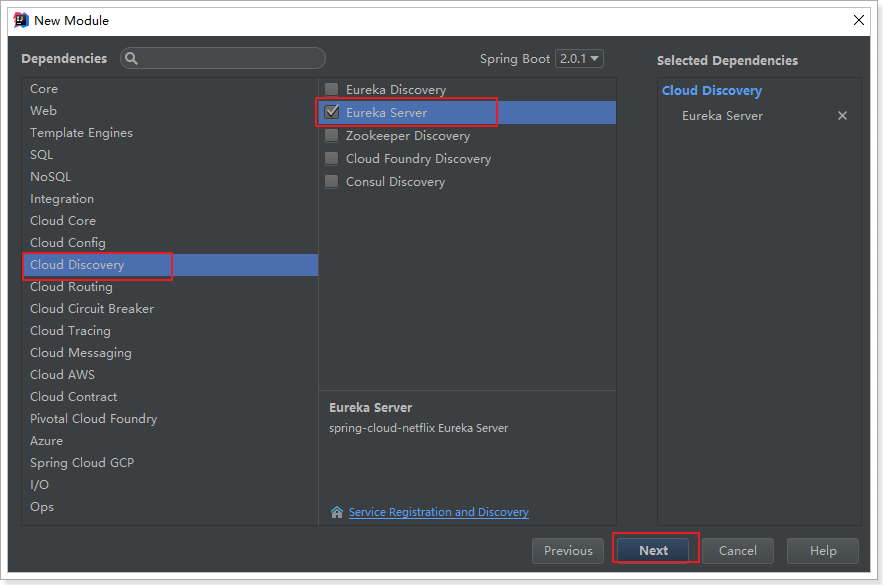Select the Web category

tap(170, 111)
